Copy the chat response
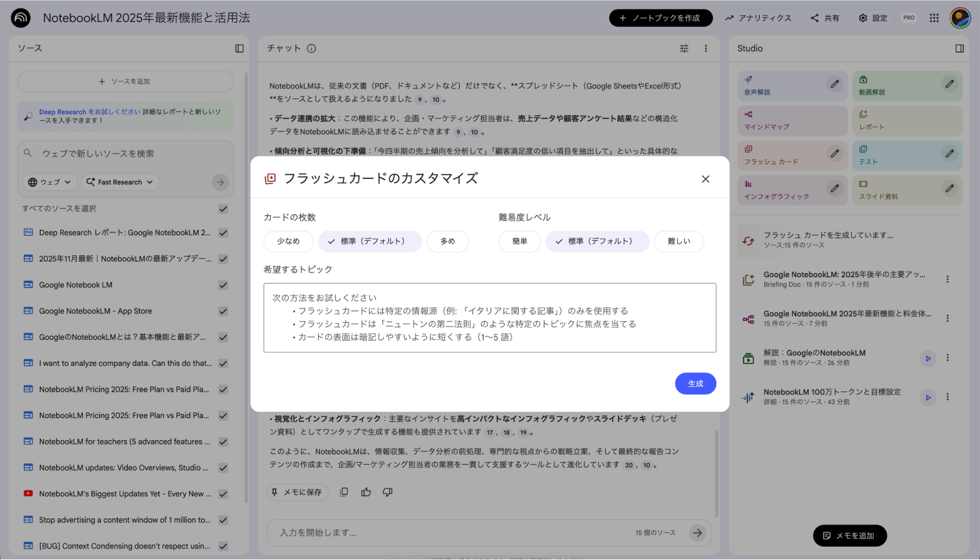 pos(344,492)
